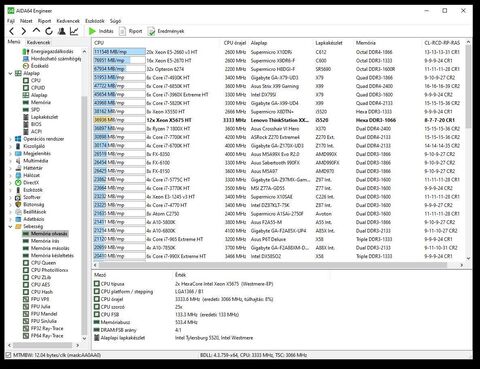Expand the Operációs rendszer node
The height and width of the screenshot is (369, 480).
[10, 139]
